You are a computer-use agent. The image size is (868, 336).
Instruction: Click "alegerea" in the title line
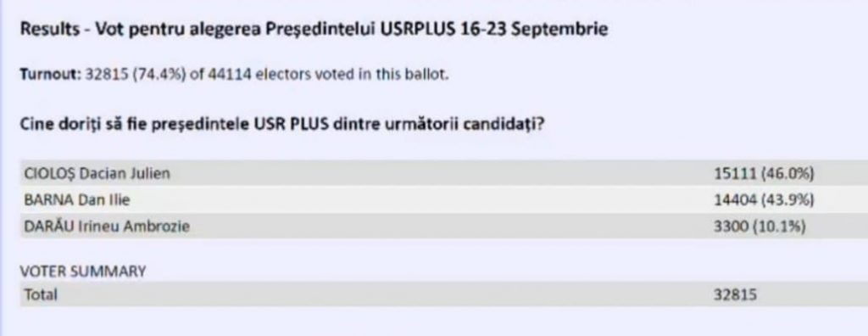(x=225, y=30)
